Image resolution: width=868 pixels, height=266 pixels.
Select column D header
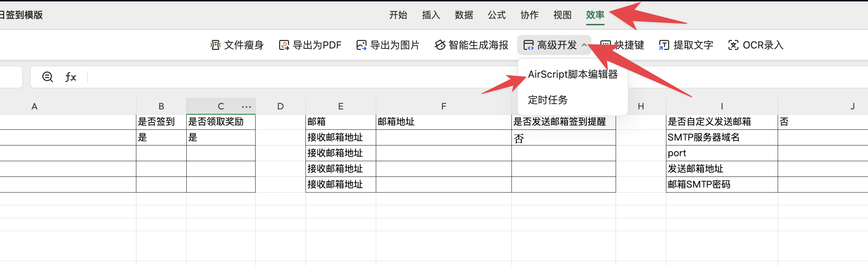point(281,106)
